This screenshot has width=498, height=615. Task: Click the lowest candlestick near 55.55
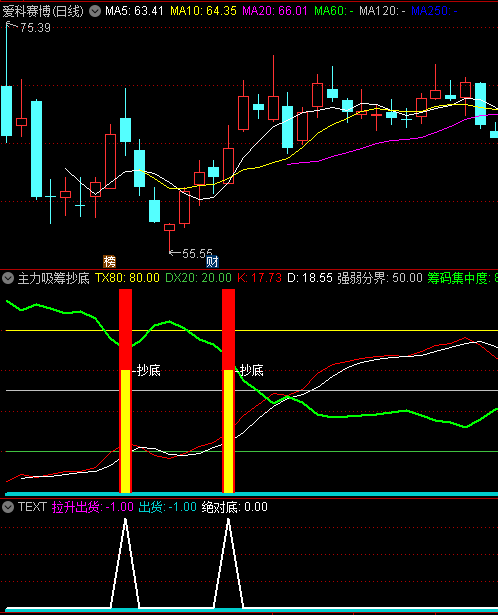169,227
